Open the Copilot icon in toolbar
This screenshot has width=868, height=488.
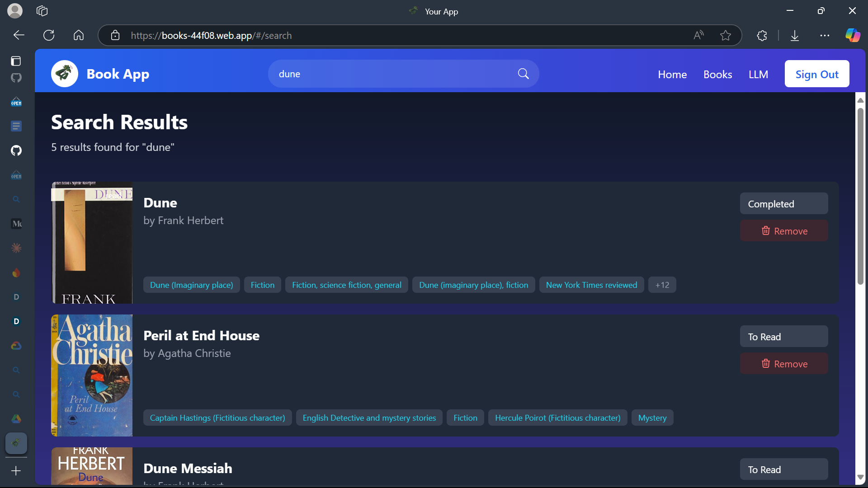point(853,35)
